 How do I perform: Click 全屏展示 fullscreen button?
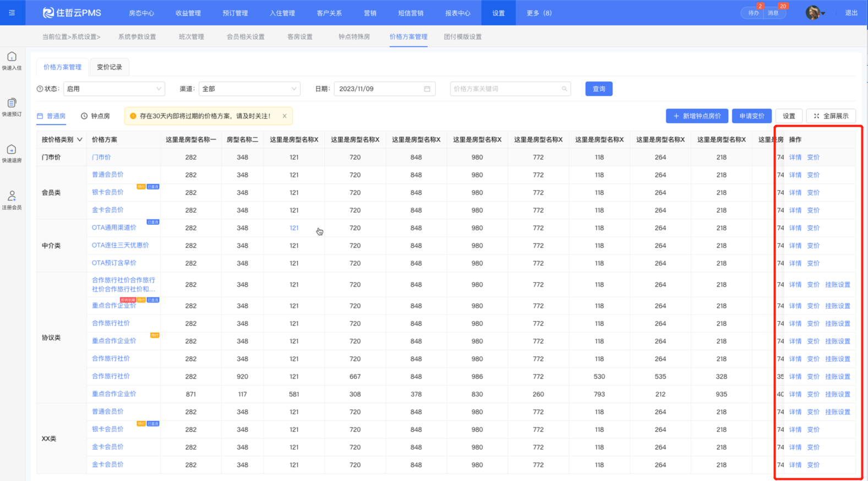coord(831,116)
